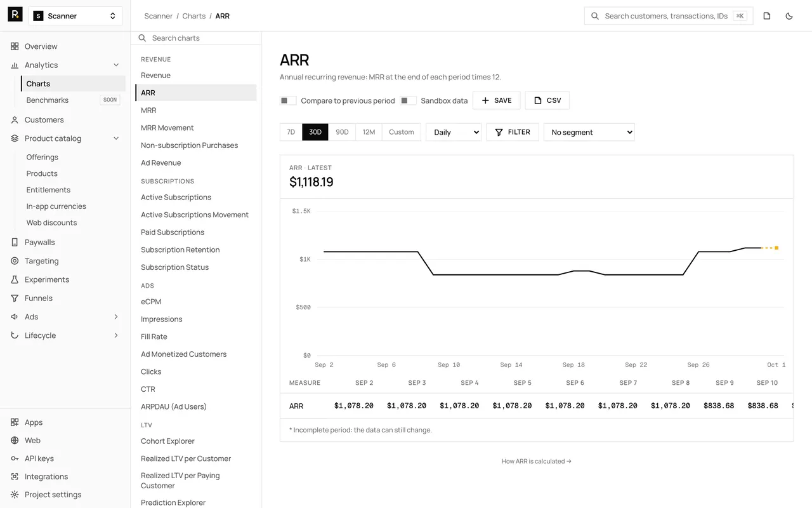Collapse the Analytics section chevron
Screen dimensions: 812x508
pyautogui.click(x=116, y=65)
